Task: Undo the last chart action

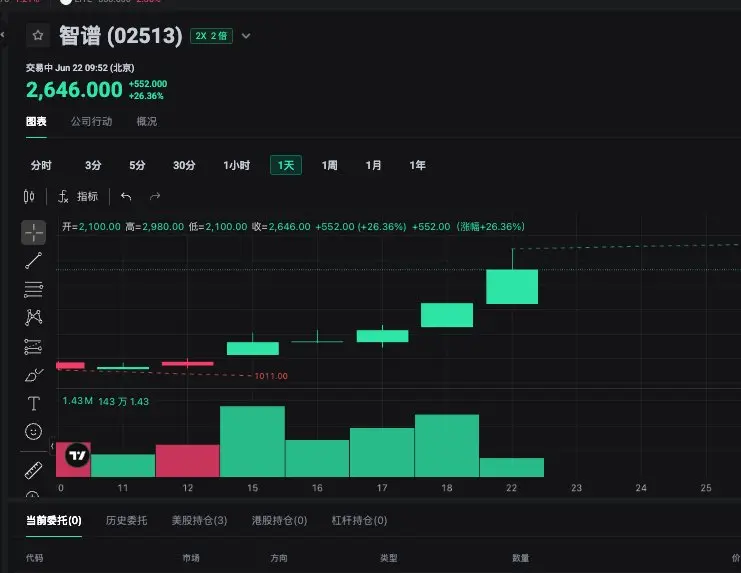Action: [126, 197]
